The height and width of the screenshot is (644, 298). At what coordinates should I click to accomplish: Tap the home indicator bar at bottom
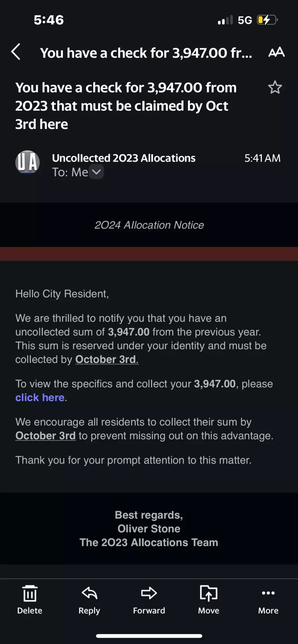149,636
